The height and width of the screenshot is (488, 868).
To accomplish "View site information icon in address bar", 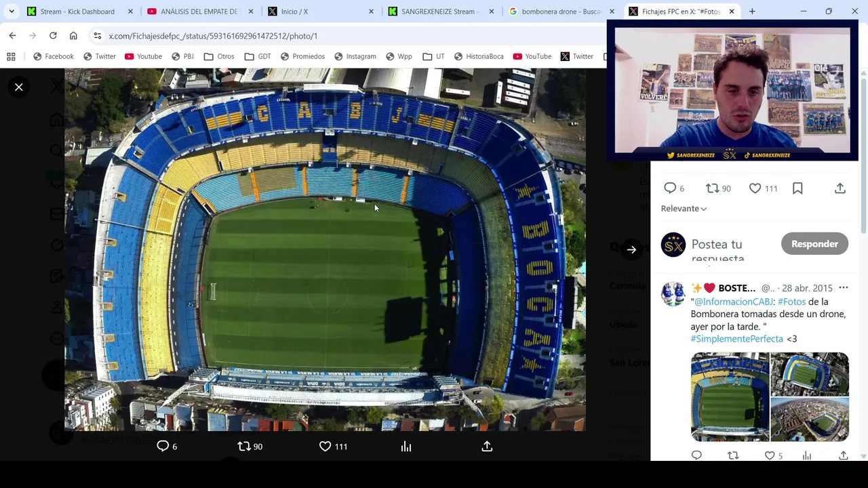I will pos(98,36).
